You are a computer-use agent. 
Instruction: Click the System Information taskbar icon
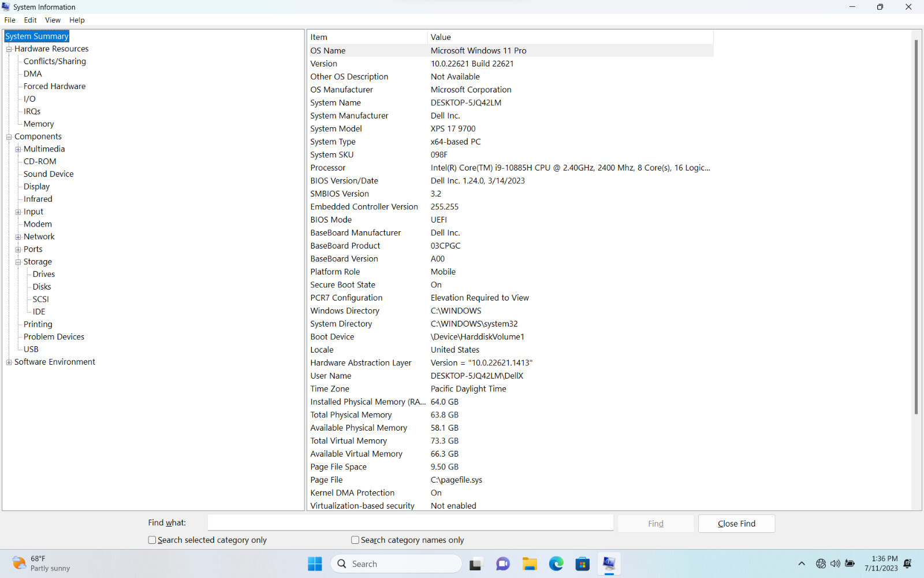(x=609, y=564)
